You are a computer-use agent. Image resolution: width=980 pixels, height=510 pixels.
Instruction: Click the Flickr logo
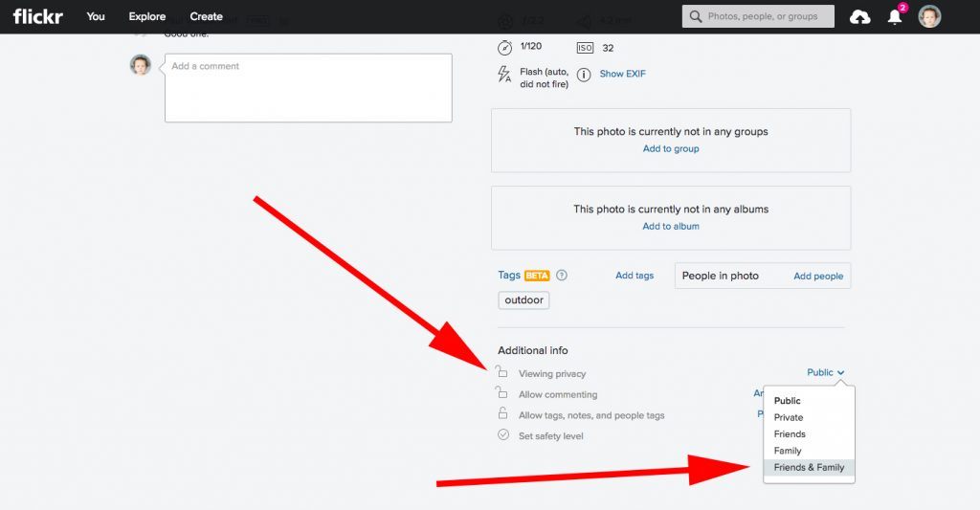(37, 16)
